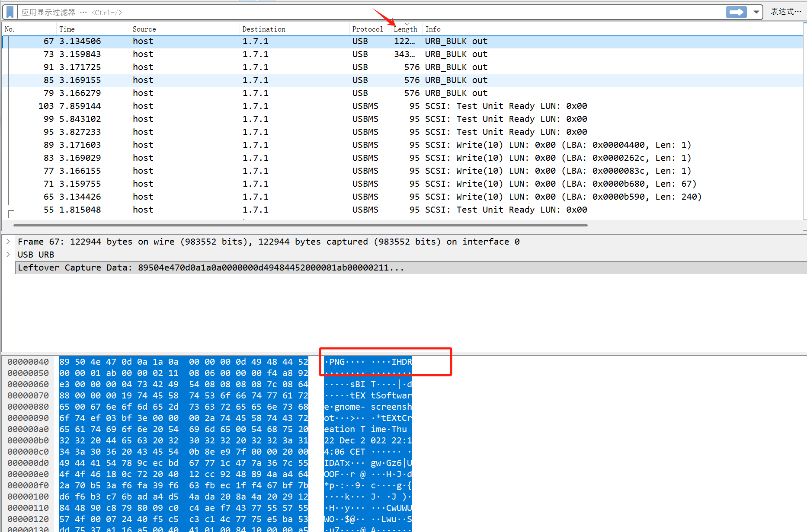The height and width of the screenshot is (532, 807).
Task: Select packet 79 at time 3.166279
Action: point(402,93)
